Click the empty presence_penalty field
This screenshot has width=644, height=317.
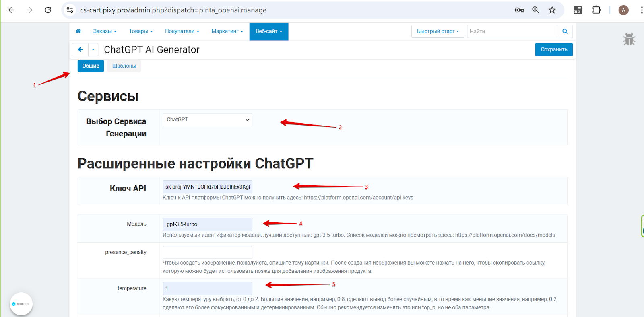pyautogui.click(x=207, y=252)
